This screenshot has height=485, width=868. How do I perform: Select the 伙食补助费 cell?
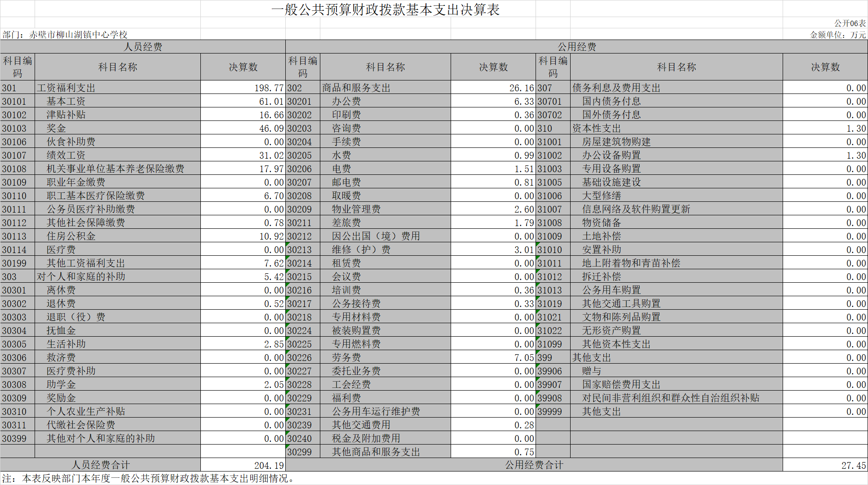click(118, 142)
